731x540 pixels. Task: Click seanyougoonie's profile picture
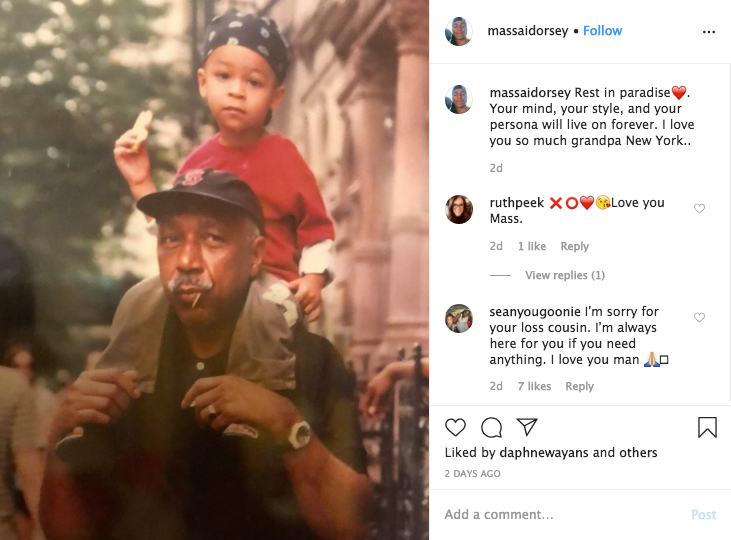tap(459, 318)
